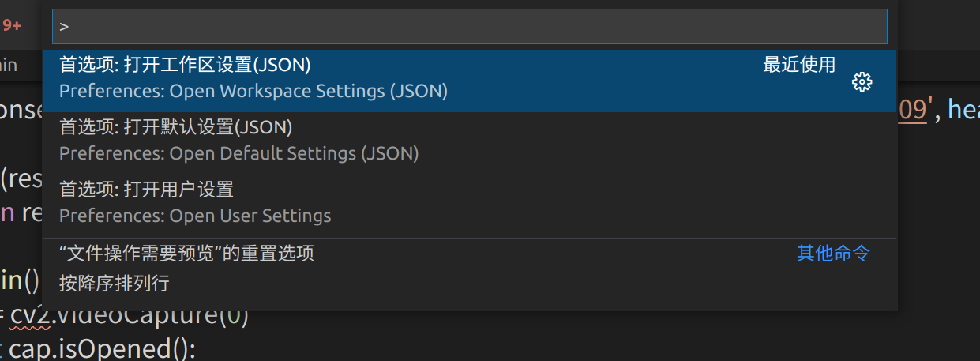The image size is (980, 361).
Task: Click the (res code fragment in editor
Action: [21, 180]
